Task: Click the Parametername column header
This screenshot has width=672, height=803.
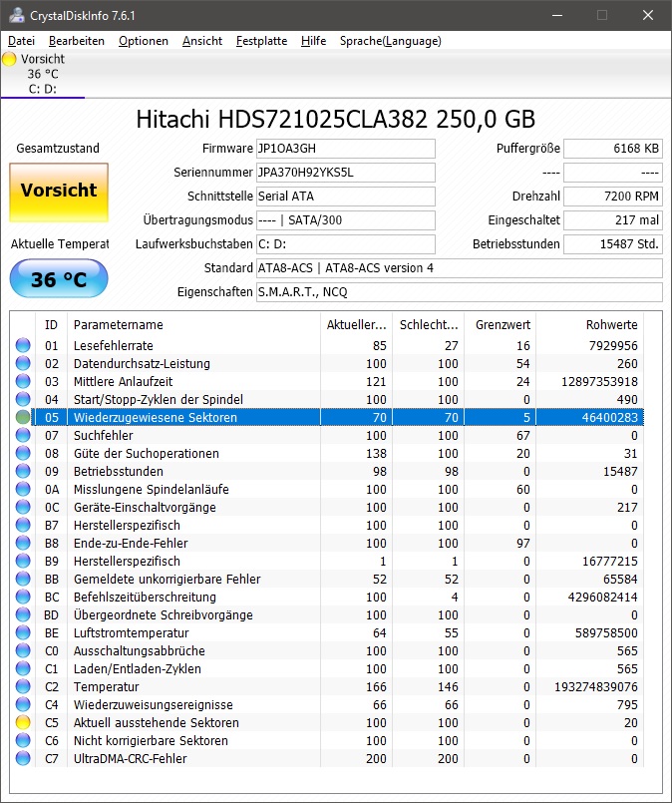Action: point(194,324)
